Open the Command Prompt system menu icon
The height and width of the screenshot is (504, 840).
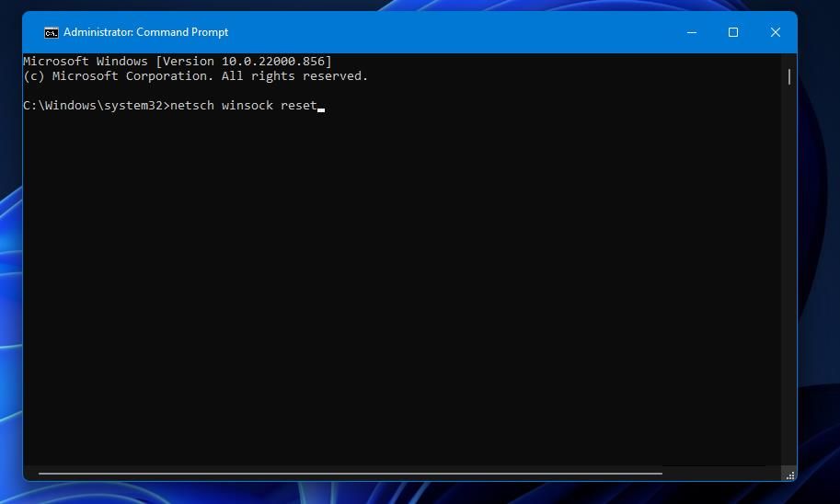(51, 33)
